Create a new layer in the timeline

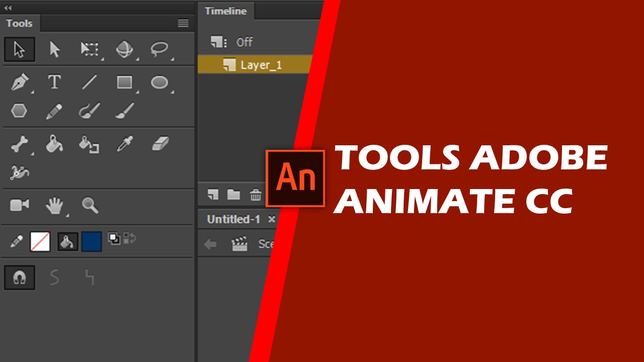coord(212,195)
